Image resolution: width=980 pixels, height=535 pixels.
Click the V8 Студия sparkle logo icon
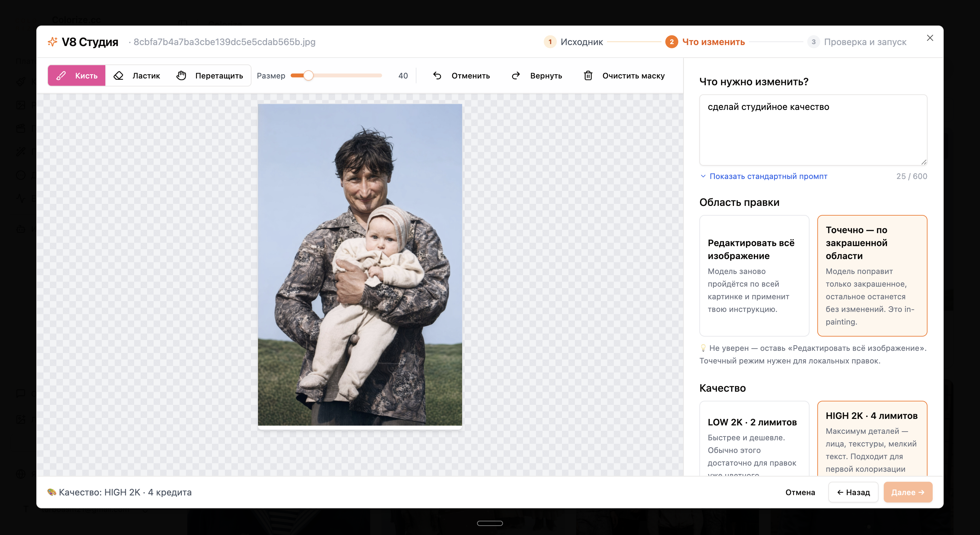[x=52, y=42]
